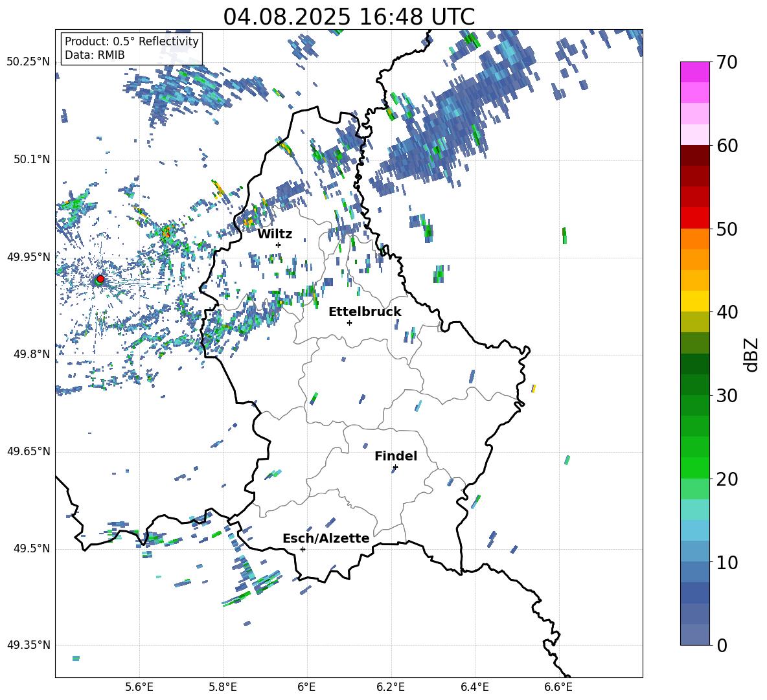Click the colorbar tick label 10
767x700 pixels.
click(727, 562)
